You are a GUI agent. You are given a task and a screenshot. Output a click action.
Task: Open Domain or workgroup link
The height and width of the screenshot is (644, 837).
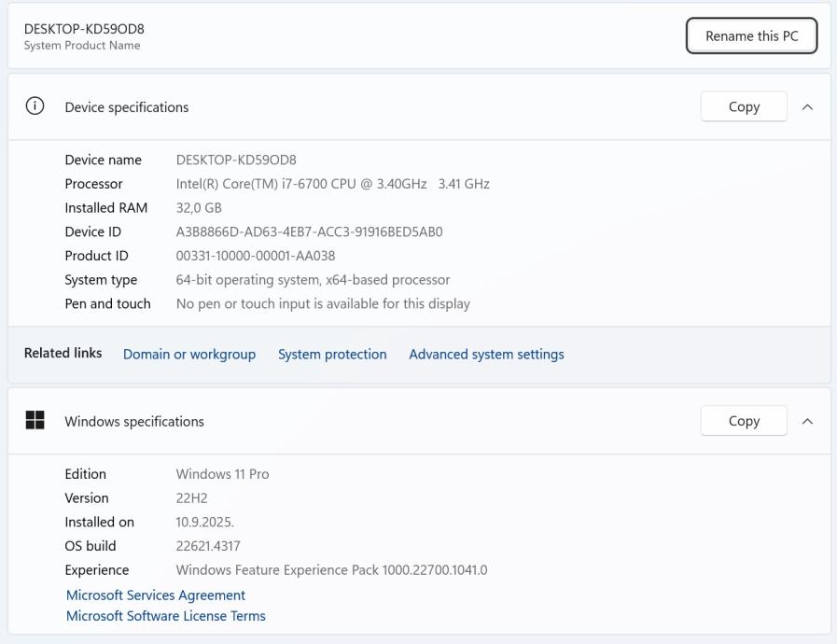[189, 355]
